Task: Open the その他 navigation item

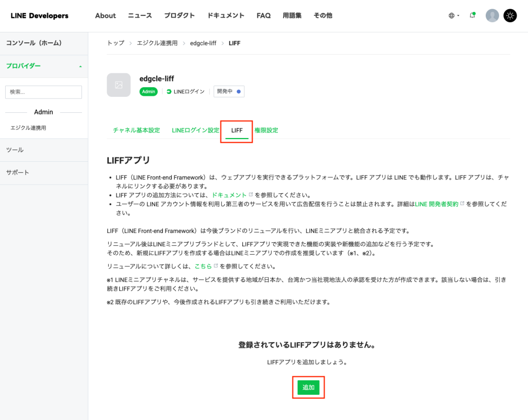Action: click(323, 15)
